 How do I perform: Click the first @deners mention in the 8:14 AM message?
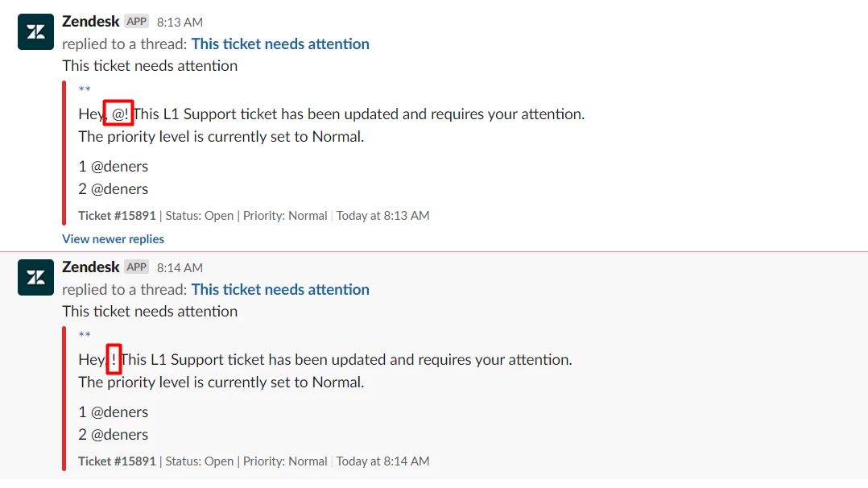click(119, 412)
